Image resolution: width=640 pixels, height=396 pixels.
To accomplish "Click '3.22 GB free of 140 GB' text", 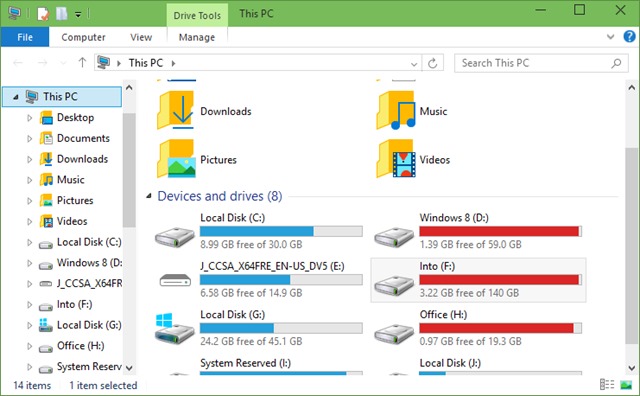I will pos(469,293).
